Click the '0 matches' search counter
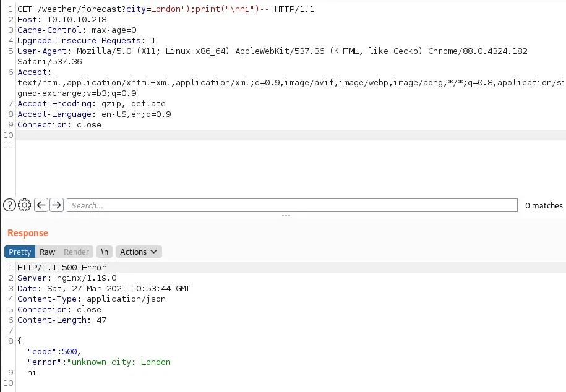This screenshot has width=566, height=392. 544,205
